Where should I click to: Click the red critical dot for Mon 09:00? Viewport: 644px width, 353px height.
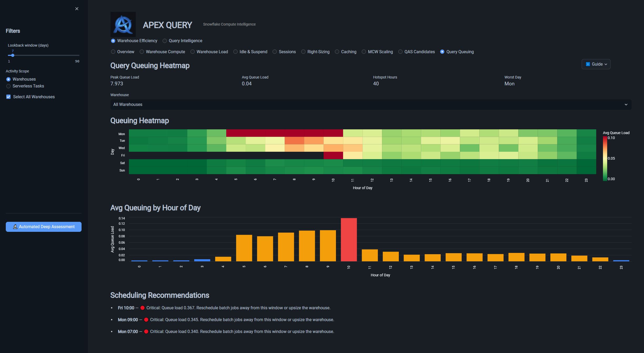tap(146, 320)
